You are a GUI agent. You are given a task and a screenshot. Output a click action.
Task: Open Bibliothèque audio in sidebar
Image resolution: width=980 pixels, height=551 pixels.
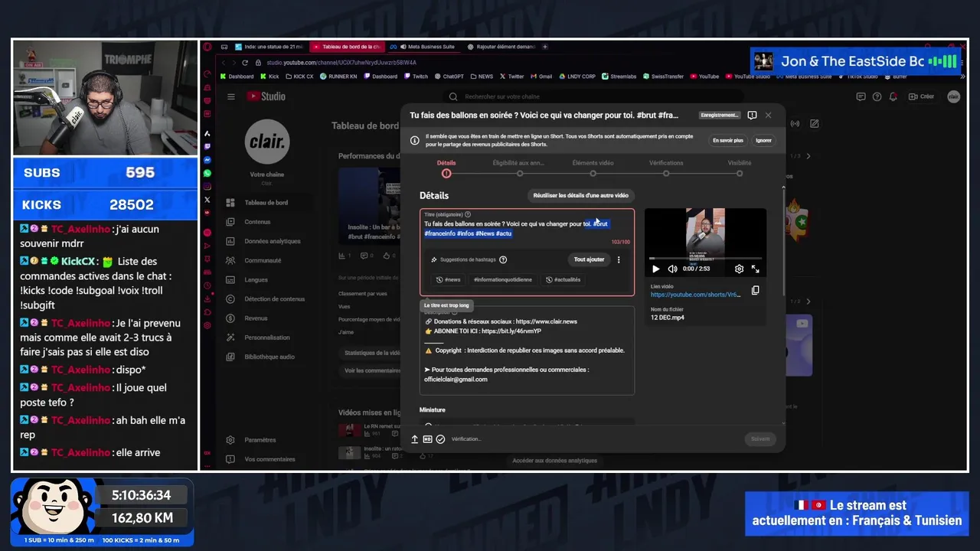point(269,357)
